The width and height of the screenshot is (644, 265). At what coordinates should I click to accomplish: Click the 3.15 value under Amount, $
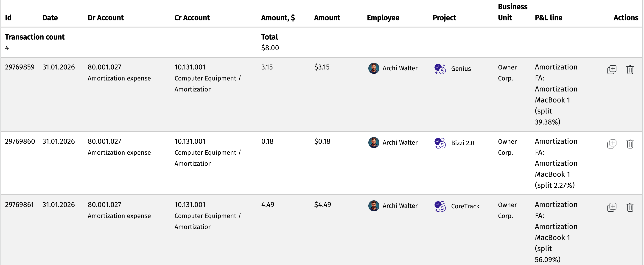(x=267, y=67)
